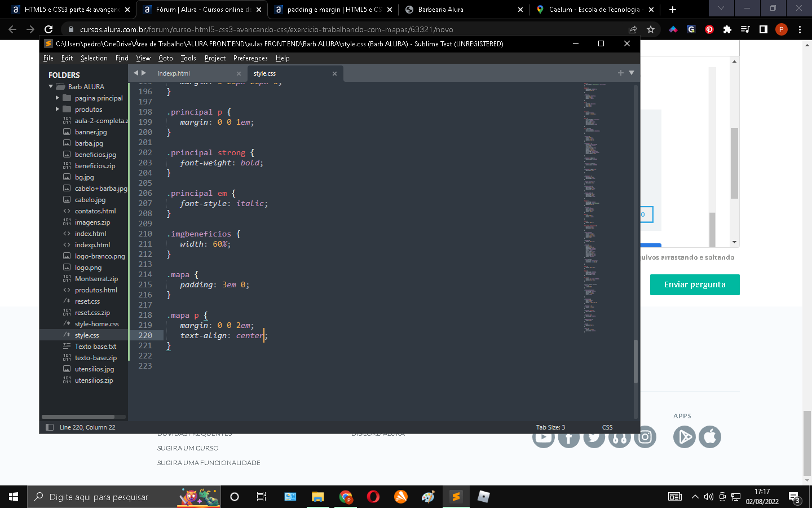
Task: Open the Find menu
Action: (x=122, y=58)
